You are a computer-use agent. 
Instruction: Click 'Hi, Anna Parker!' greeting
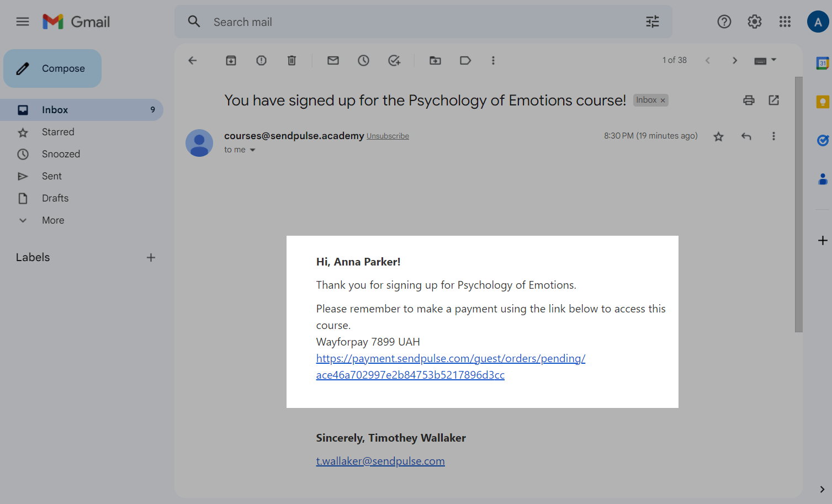point(358,262)
